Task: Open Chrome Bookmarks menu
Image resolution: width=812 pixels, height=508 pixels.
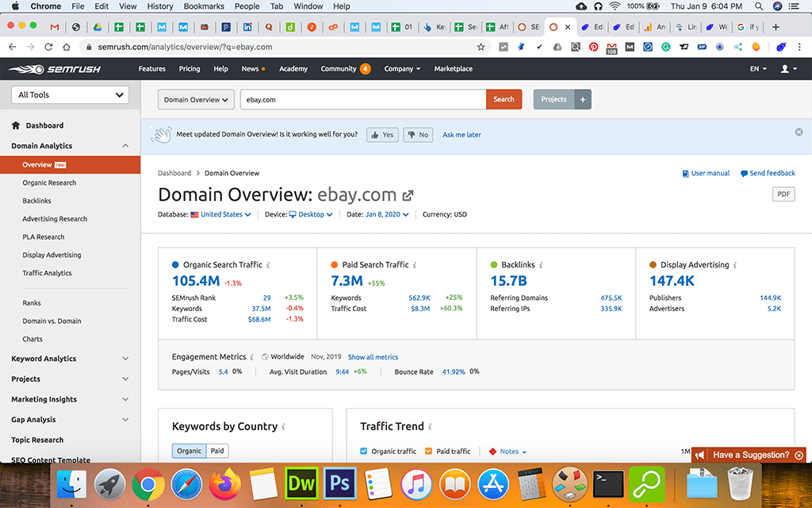Action: point(204,6)
